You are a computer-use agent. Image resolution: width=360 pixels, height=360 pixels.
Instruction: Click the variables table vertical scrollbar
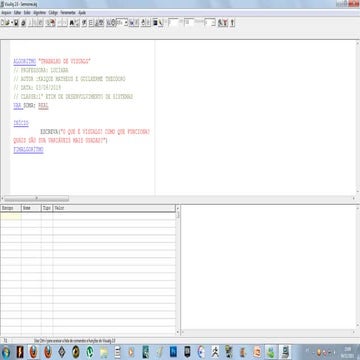click(178, 270)
